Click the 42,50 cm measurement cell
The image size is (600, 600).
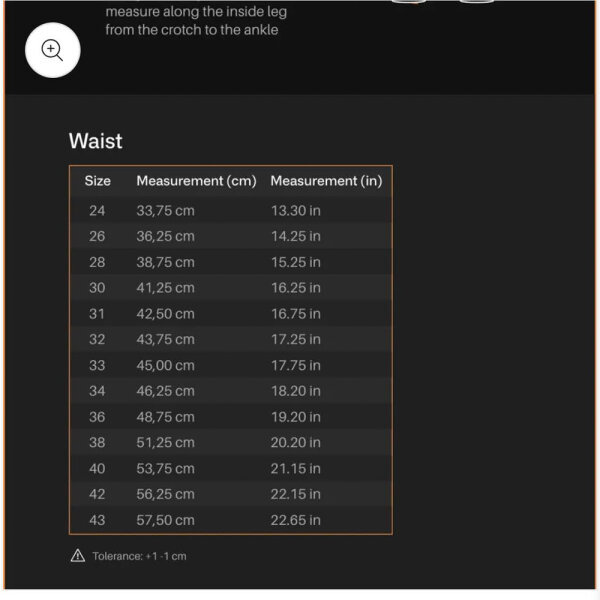pos(165,314)
